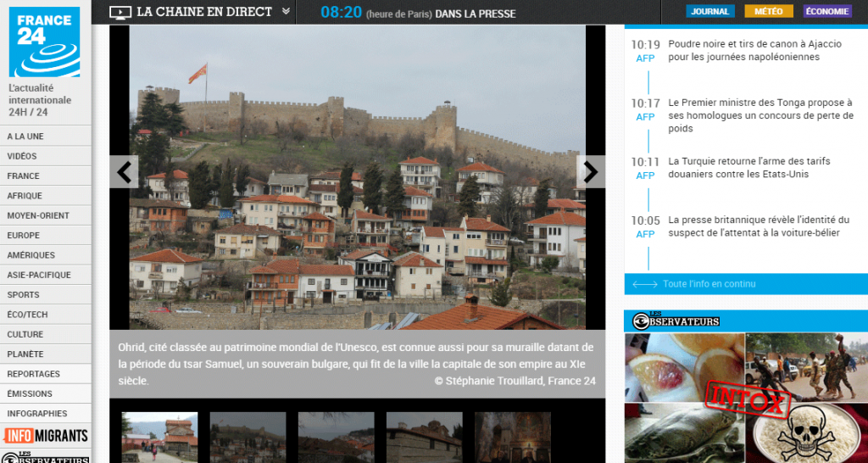Image resolution: width=868 pixels, height=463 pixels.
Task: Select Culture in the sidebar
Action: click(46, 334)
